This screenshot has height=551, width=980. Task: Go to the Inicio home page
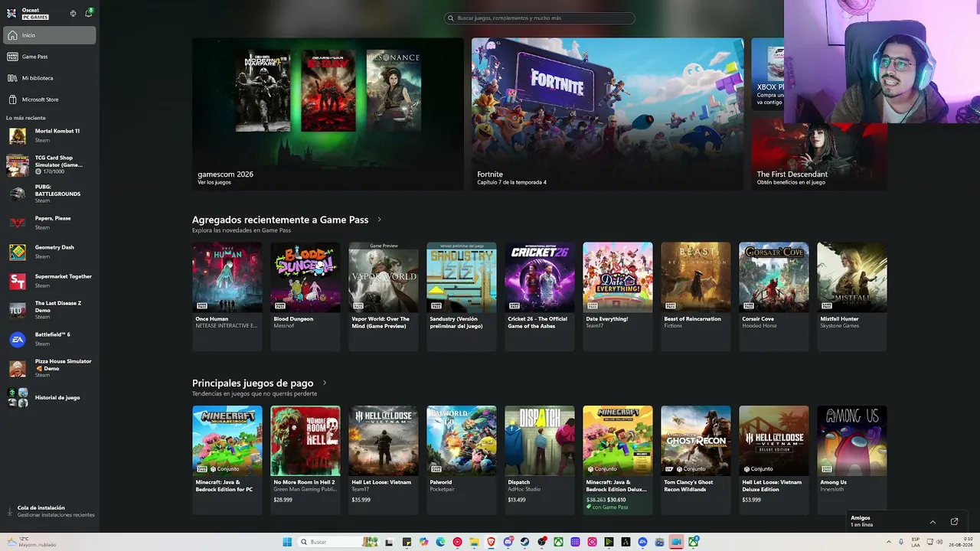click(x=50, y=35)
